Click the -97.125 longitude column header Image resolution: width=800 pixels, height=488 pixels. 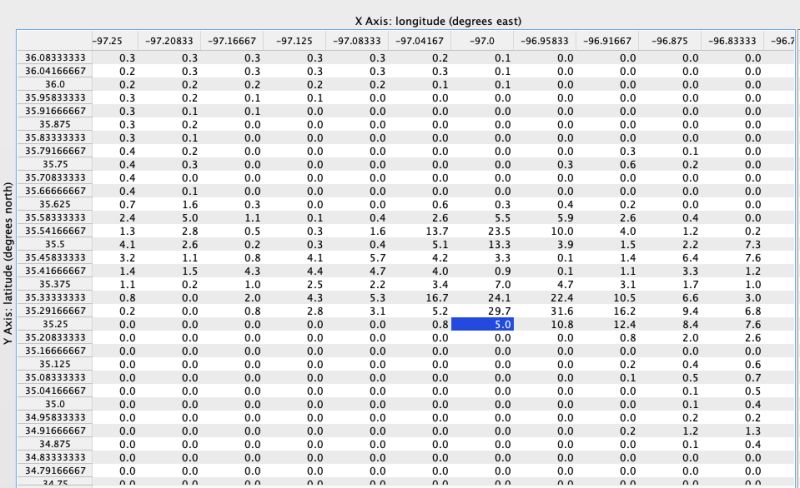294,41
